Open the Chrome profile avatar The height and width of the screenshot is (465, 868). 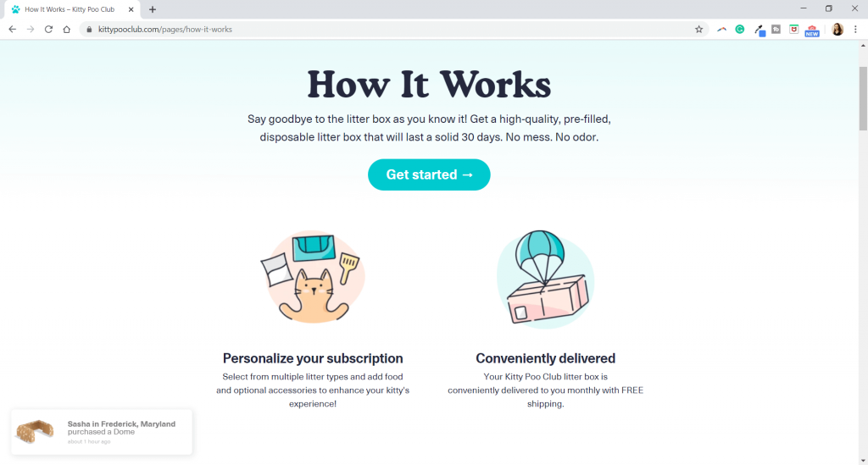tap(837, 29)
